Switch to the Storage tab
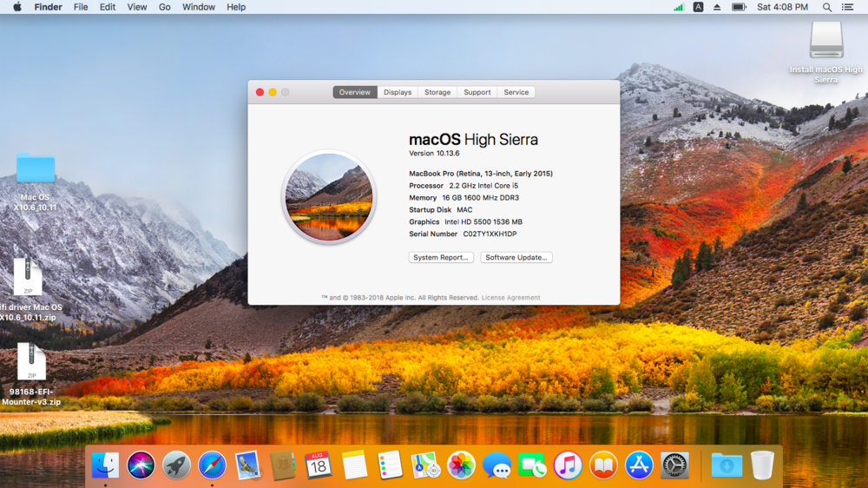868x488 pixels. 437,92
